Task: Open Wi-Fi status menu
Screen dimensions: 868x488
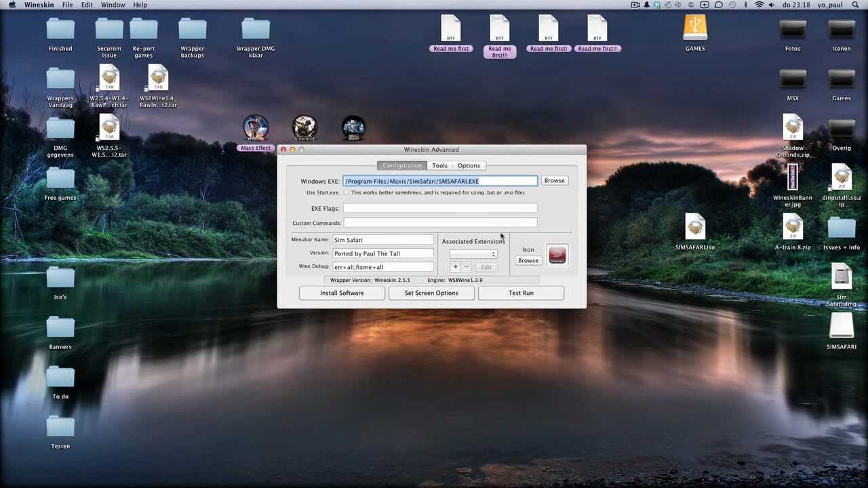Action: [x=759, y=5]
